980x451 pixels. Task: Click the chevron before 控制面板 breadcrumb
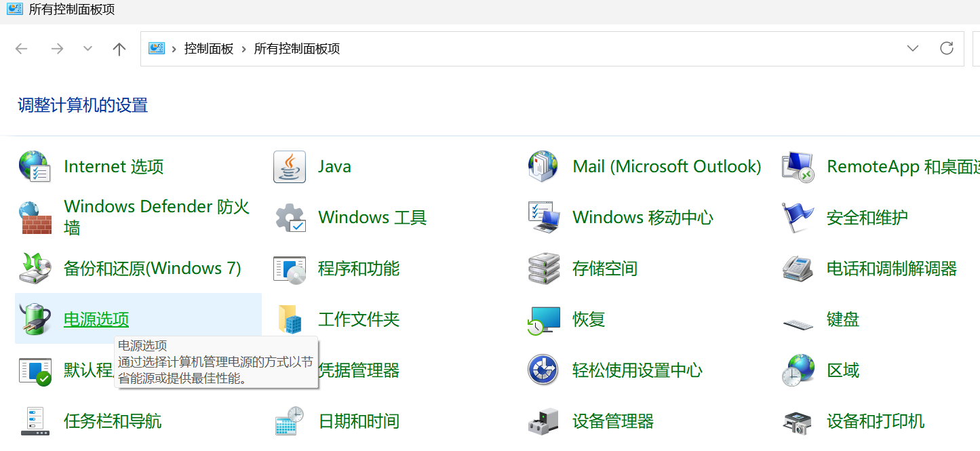[x=174, y=49]
